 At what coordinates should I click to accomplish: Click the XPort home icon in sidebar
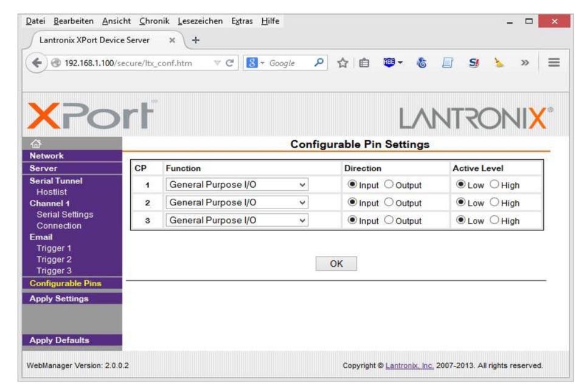[36, 143]
